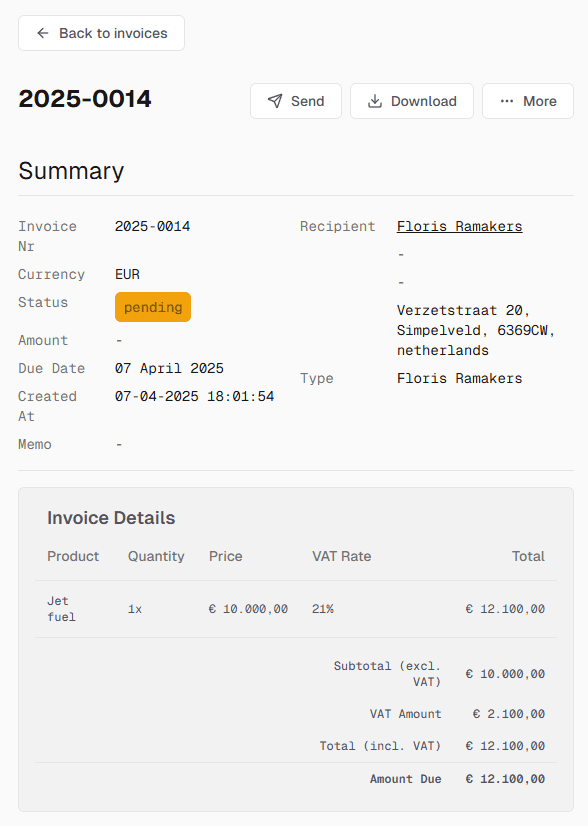Click the paper plane Send icon
Image resolution: width=588 pixels, height=826 pixels.
point(275,101)
